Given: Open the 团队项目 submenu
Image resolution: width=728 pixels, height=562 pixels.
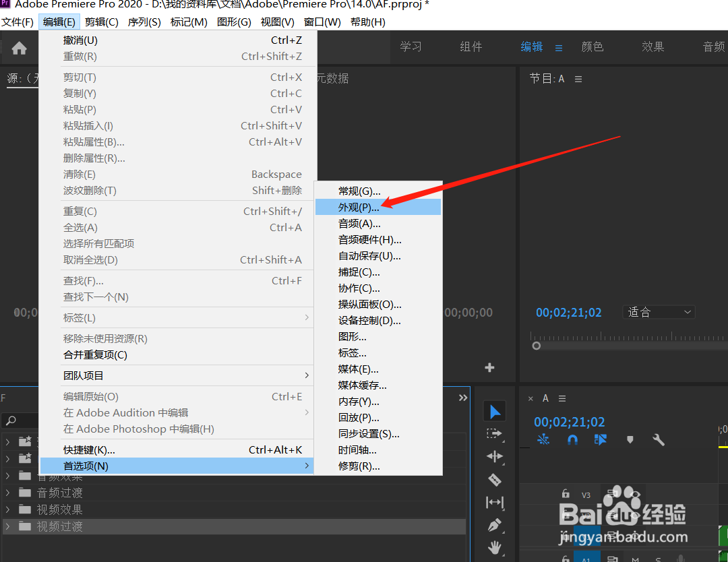Looking at the screenshot, I should pos(177,375).
